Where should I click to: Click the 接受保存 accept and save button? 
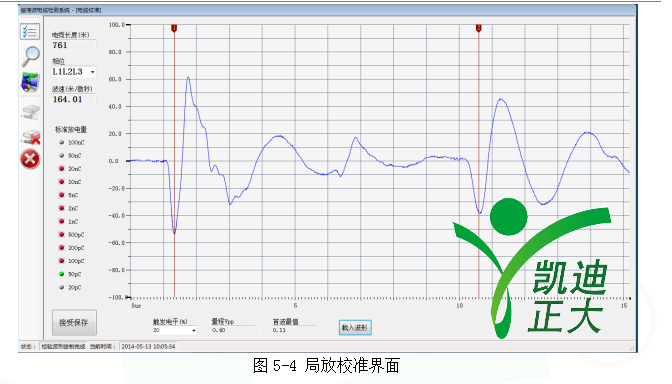(x=74, y=323)
